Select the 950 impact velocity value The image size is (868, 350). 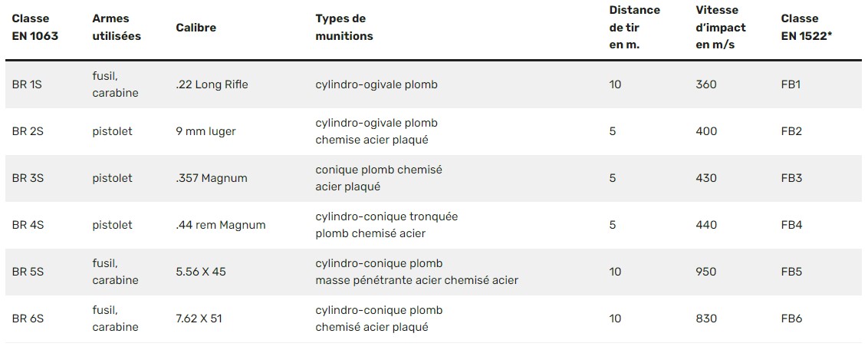click(705, 272)
